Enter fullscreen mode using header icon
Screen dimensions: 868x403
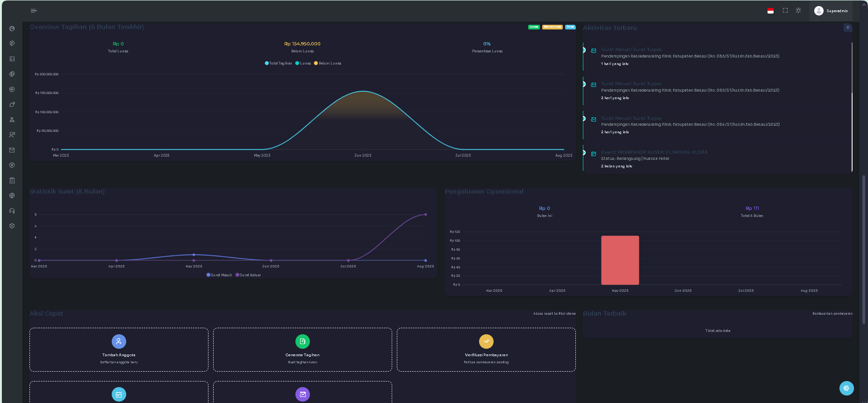[x=785, y=11]
